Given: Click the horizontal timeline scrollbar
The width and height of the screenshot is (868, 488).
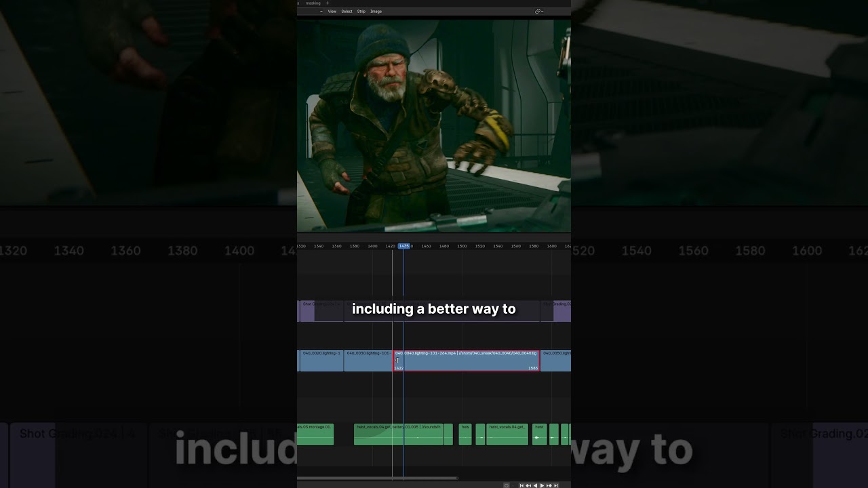Looking at the screenshot, I should coord(378,478).
